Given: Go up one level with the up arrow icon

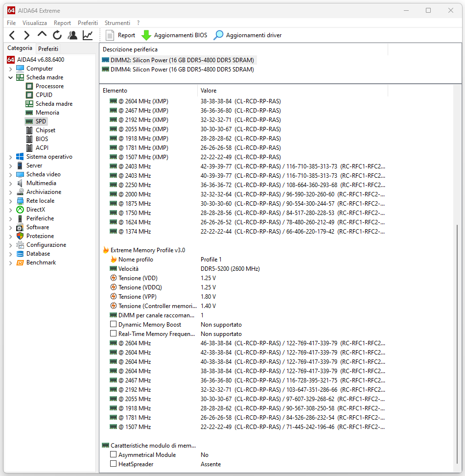Looking at the screenshot, I should (42, 35).
